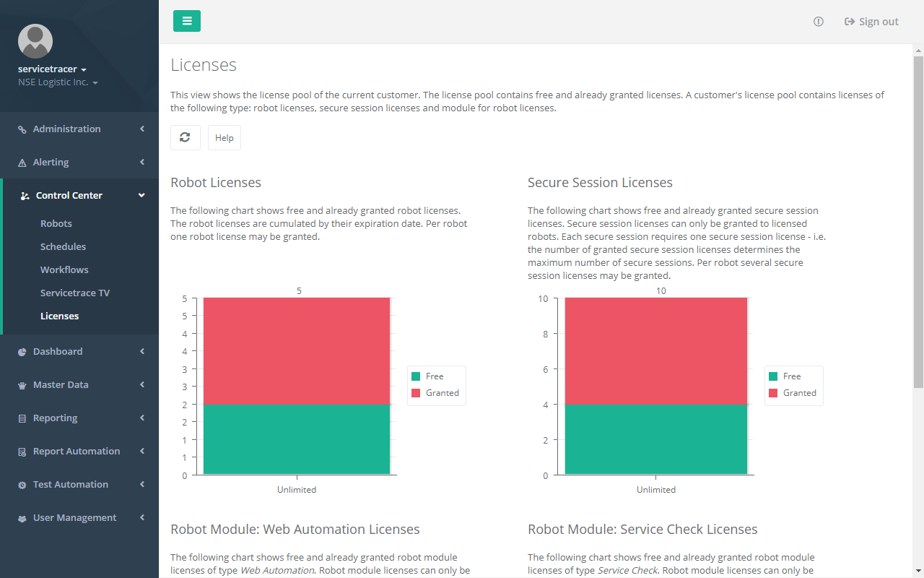Expand Test Automation menu chevron
Viewport: 924px width, 578px height.
coord(142,484)
